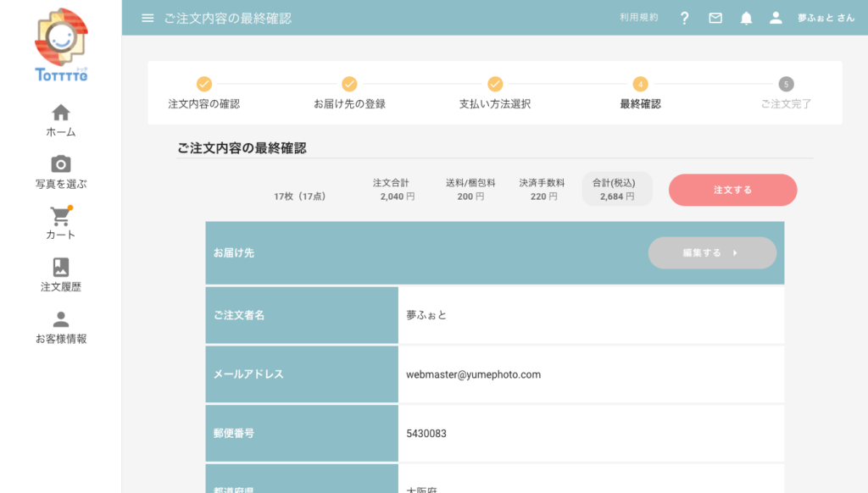Open help question mark icon

(685, 19)
